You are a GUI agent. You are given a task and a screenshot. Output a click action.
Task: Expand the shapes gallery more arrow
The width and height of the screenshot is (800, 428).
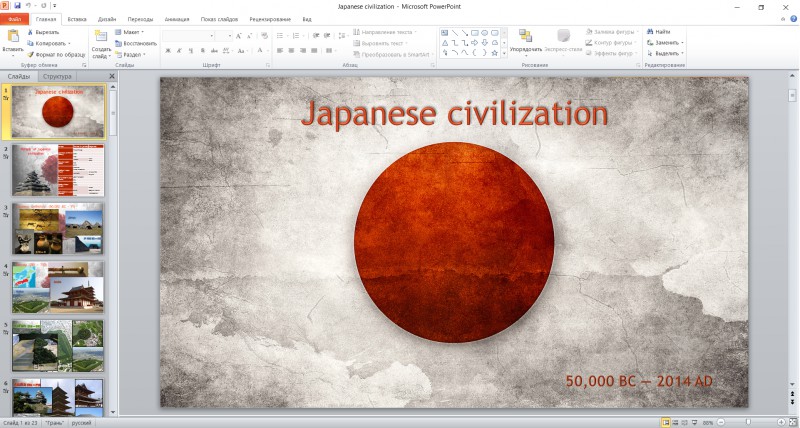click(504, 53)
